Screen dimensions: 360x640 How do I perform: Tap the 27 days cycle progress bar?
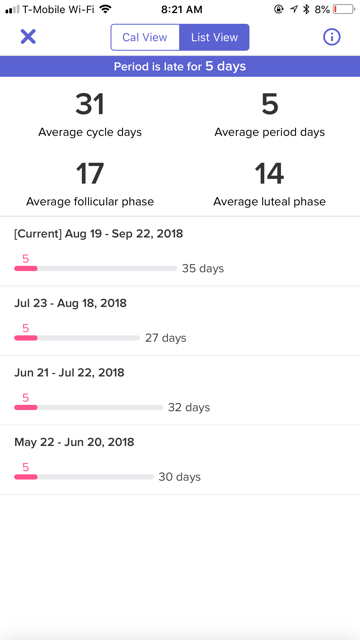(x=77, y=338)
